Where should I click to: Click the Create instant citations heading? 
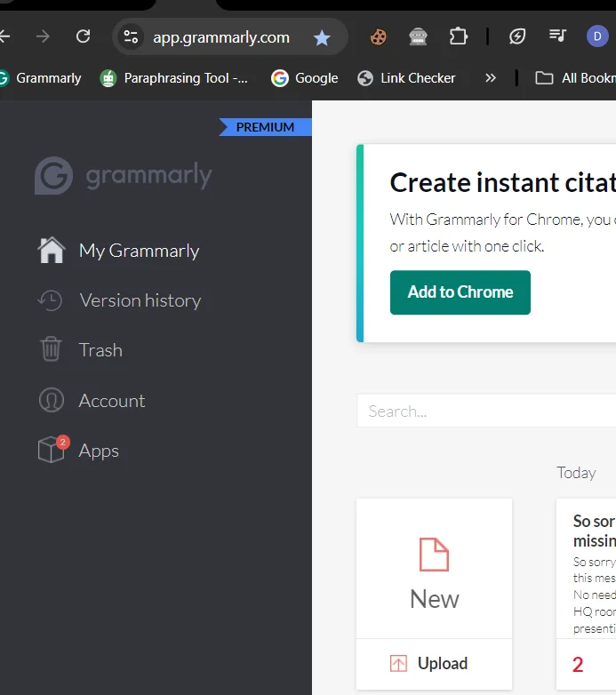[x=502, y=182]
